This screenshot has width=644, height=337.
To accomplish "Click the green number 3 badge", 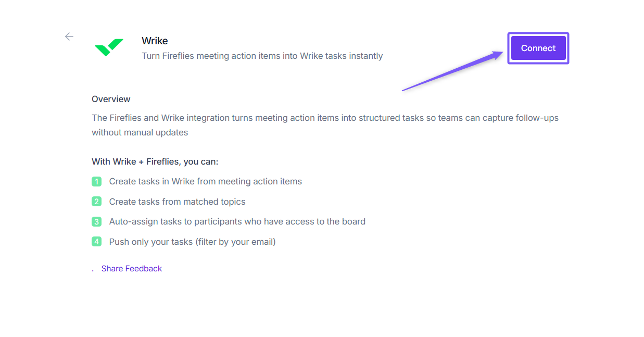I will coord(96,222).
